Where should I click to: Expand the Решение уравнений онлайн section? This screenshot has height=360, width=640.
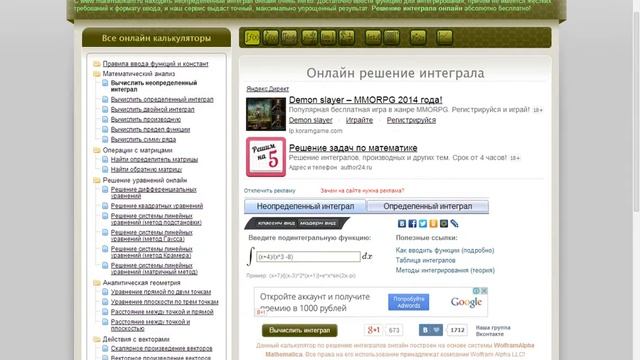click(x=144, y=180)
